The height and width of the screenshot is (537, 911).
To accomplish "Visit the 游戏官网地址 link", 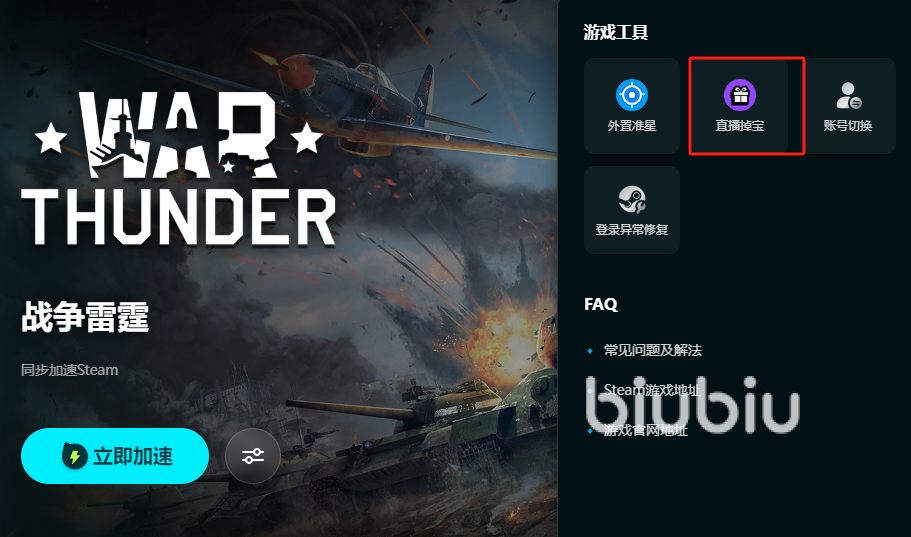I will pyautogui.click(x=646, y=430).
